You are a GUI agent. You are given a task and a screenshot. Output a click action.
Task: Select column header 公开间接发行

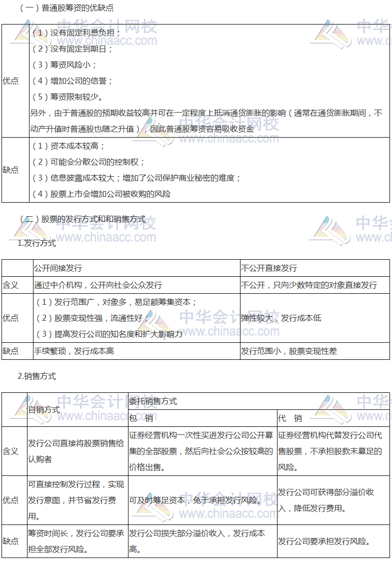click(58, 268)
